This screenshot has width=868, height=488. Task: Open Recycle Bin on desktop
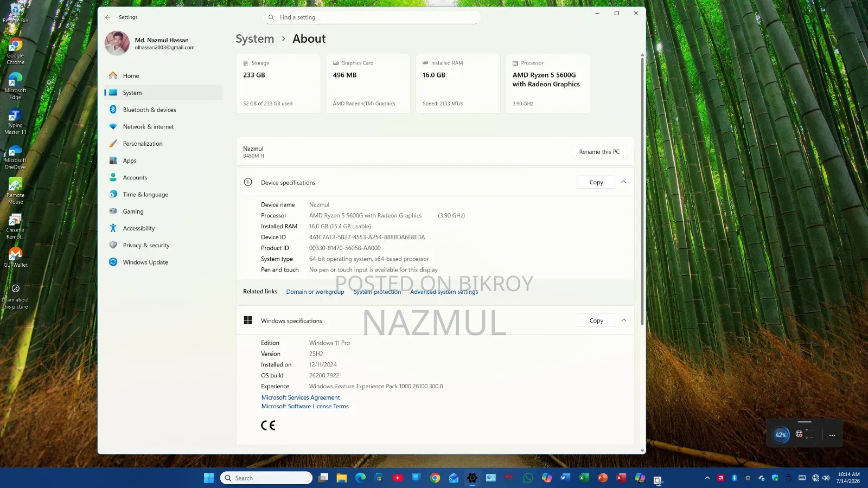(15, 14)
